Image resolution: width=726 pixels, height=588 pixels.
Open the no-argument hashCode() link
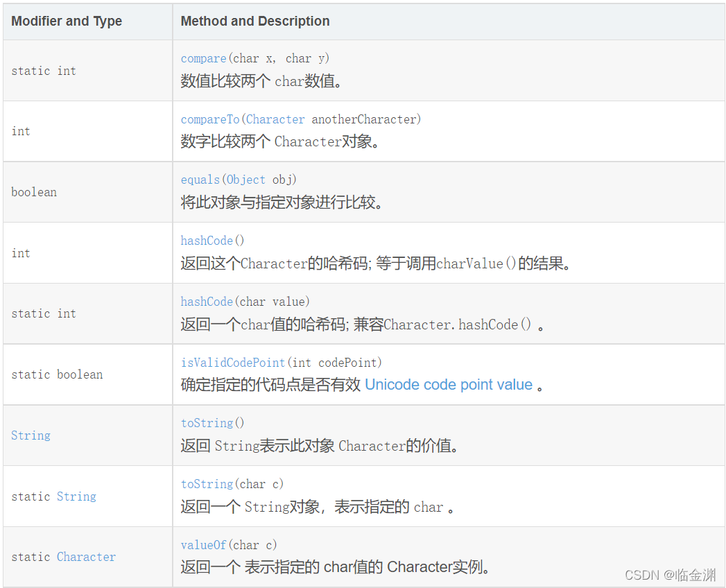click(x=207, y=241)
